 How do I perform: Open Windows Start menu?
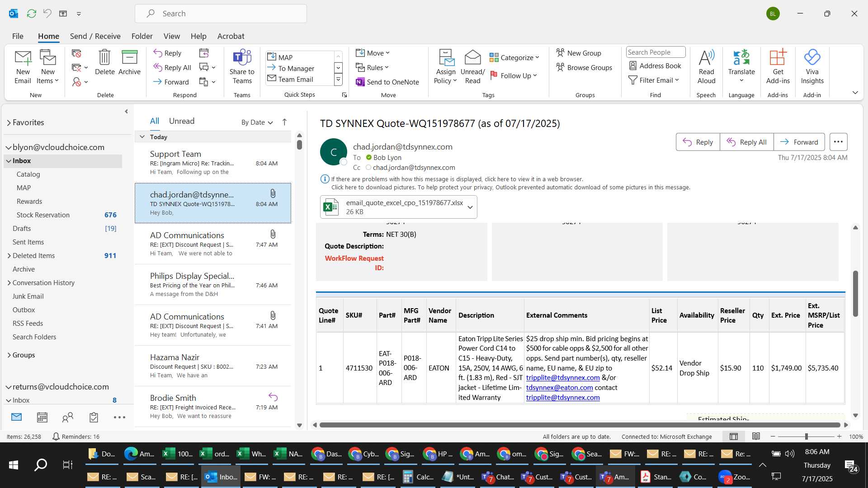click(x=14, y=465)
